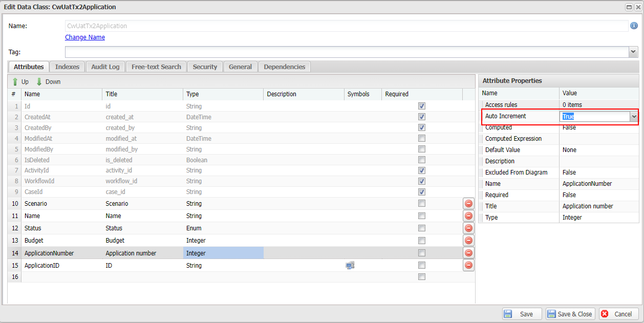Screen dimensions: 644x323
Task: Expand the Tag dropdown list
Action: coord(633,52)
